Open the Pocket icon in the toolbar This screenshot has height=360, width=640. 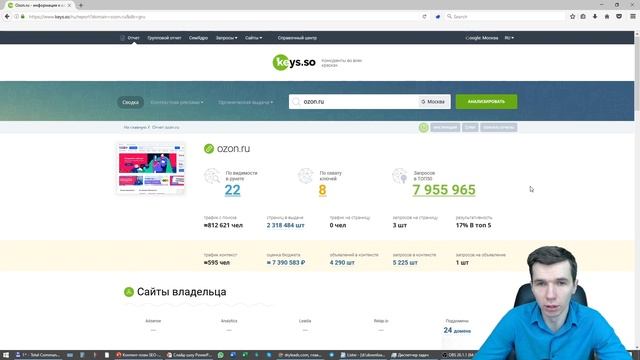tap(619, 17)
